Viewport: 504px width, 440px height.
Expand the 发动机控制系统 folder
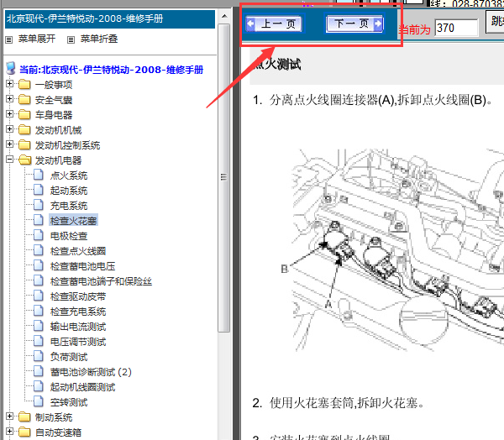coord(9,144)
